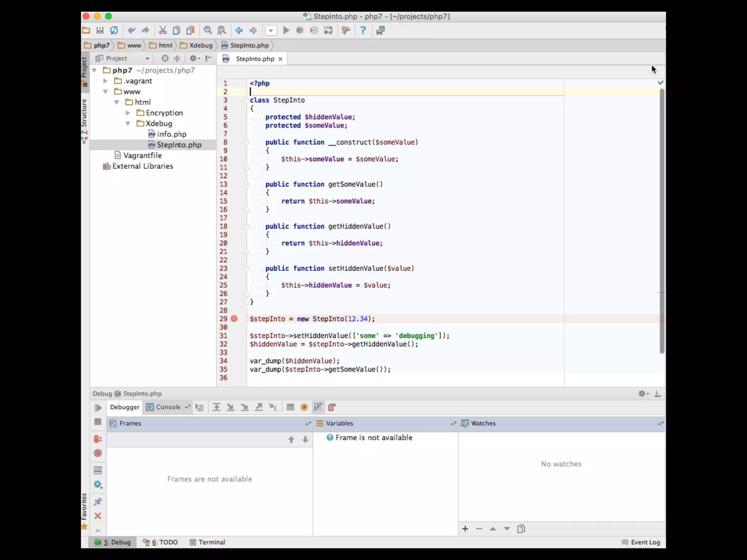Click Run to Cursor debugger icon
The height and width of the screenshot is (560, 747).
point(273,407)
